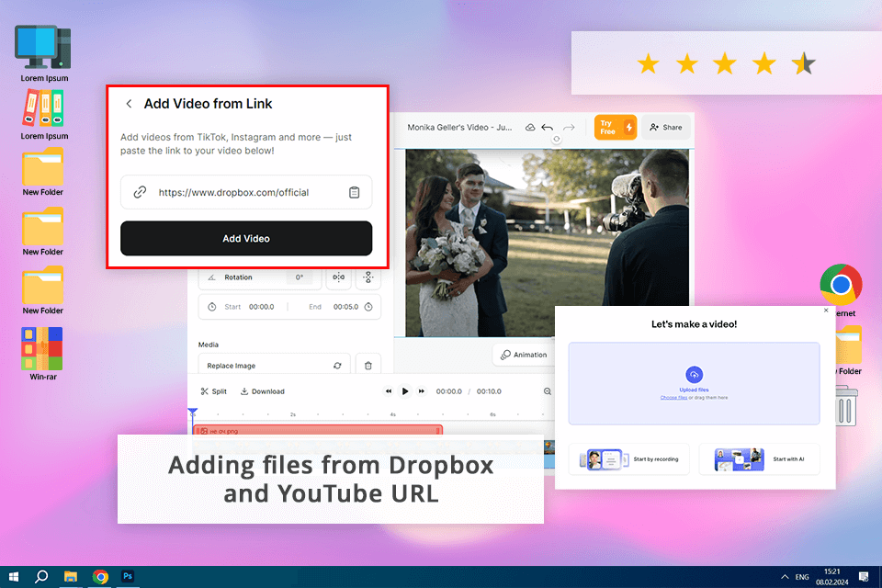Click the Share button
Image resolution: width=882 pixels, height=588 pixels.
pos(666,127)
